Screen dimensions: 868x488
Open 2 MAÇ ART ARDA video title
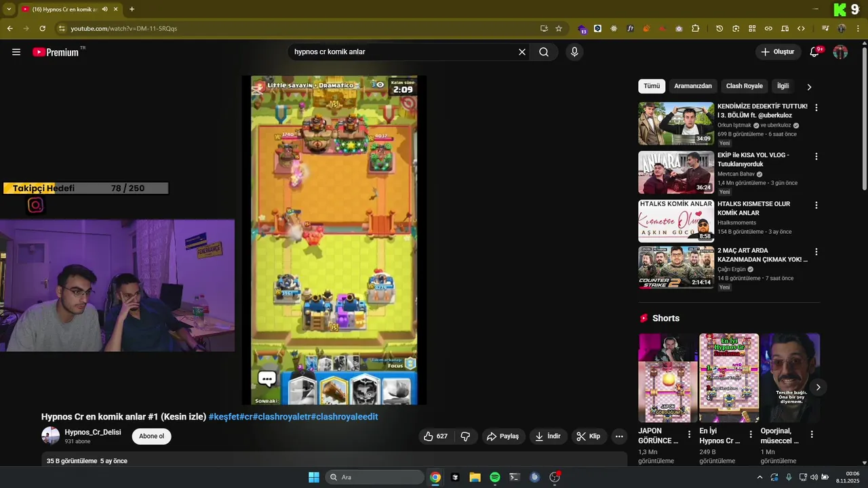pos(762,255)
